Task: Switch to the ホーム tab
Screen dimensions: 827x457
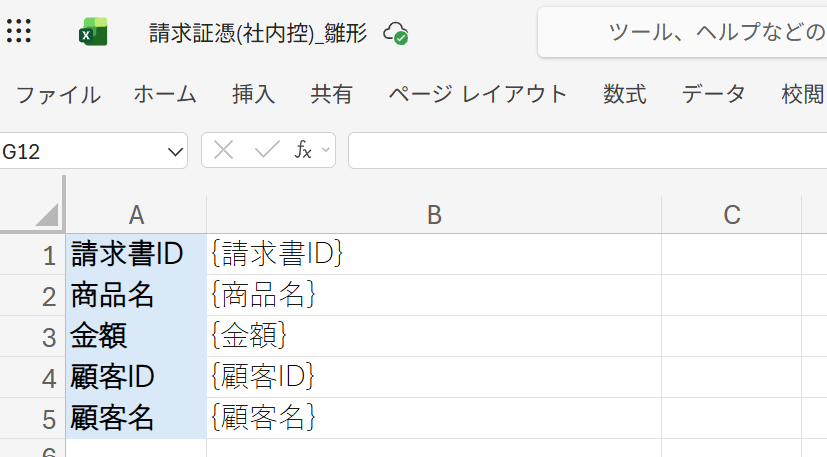Action: (165, 94)
